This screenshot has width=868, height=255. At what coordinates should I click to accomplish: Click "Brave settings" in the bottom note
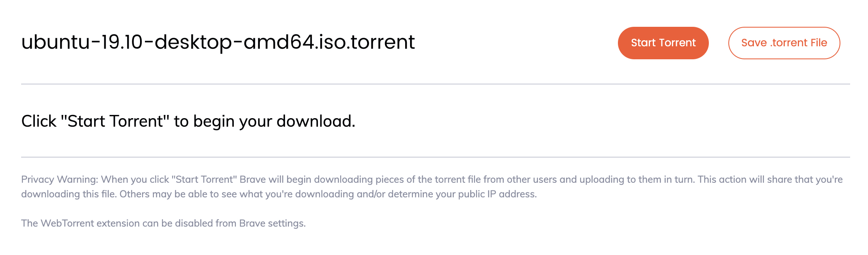coord(272,223)
